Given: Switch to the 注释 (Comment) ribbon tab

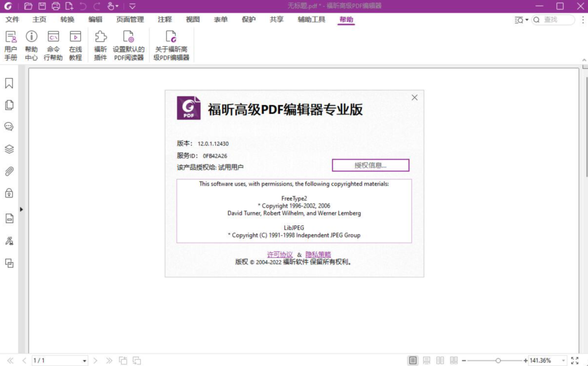Looking at the screenshot, I should [164, 19].
